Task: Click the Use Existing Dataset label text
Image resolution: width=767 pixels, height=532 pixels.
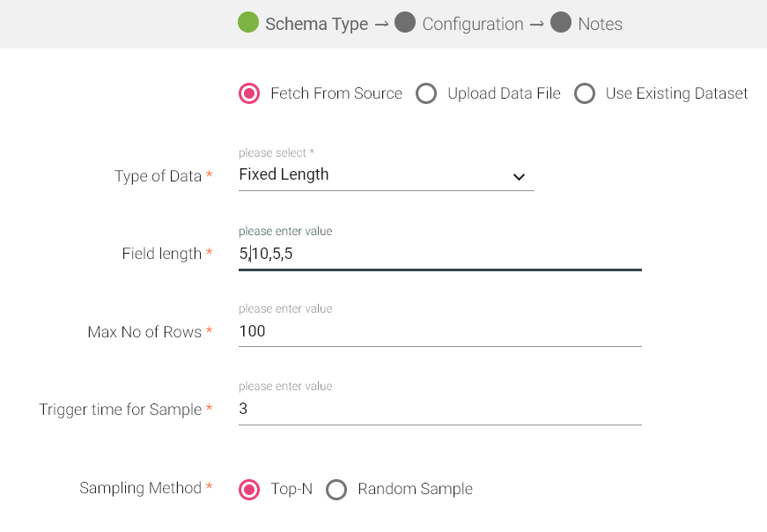Action: 676,93
